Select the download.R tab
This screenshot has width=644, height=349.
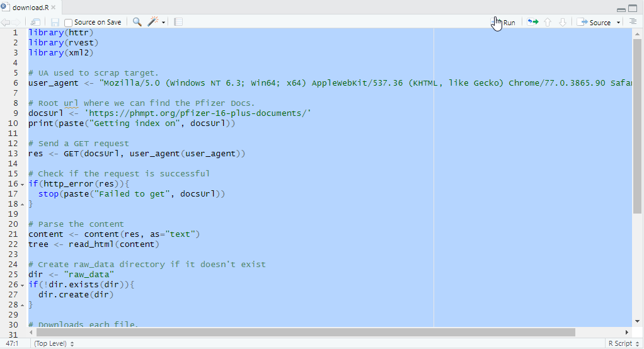pos(29,8)
